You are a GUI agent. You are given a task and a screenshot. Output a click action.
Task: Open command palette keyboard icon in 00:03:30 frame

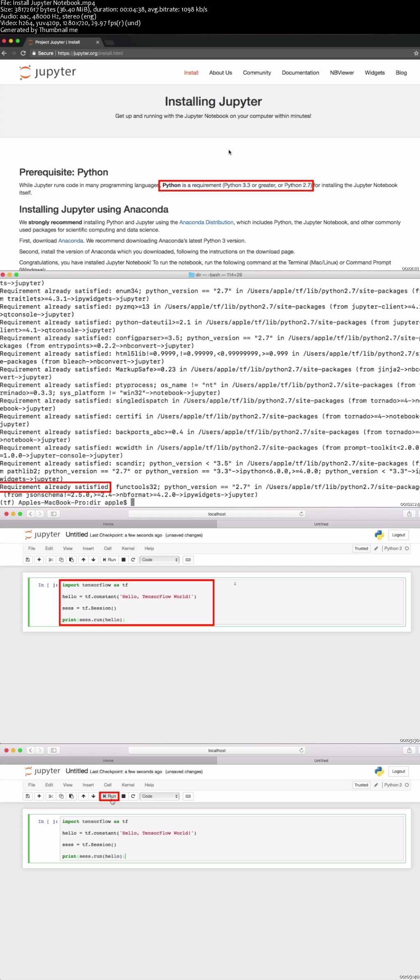(x=188, y=560)
